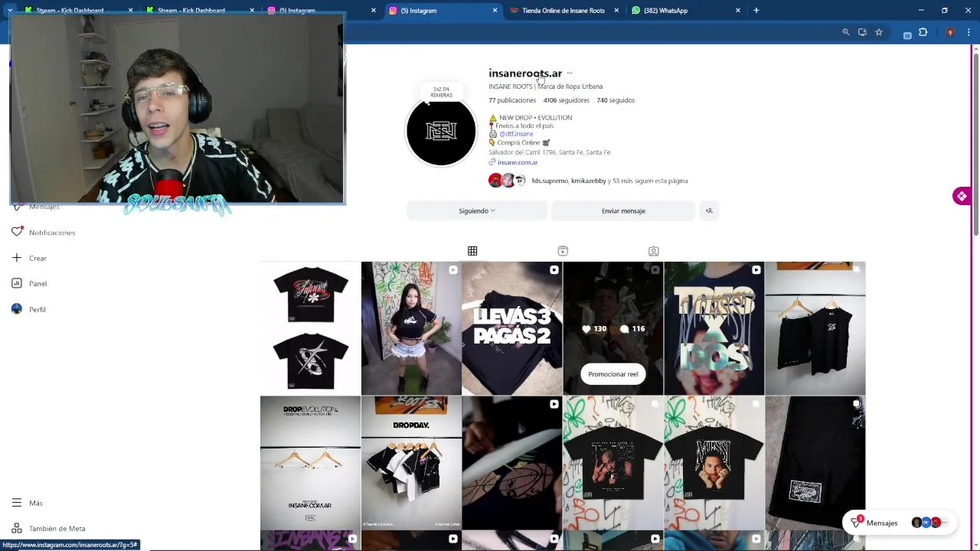Open Notificaciones heart icon in sidebar
The width and height of the screenshot is (980, 551).
tap(17, 232)
